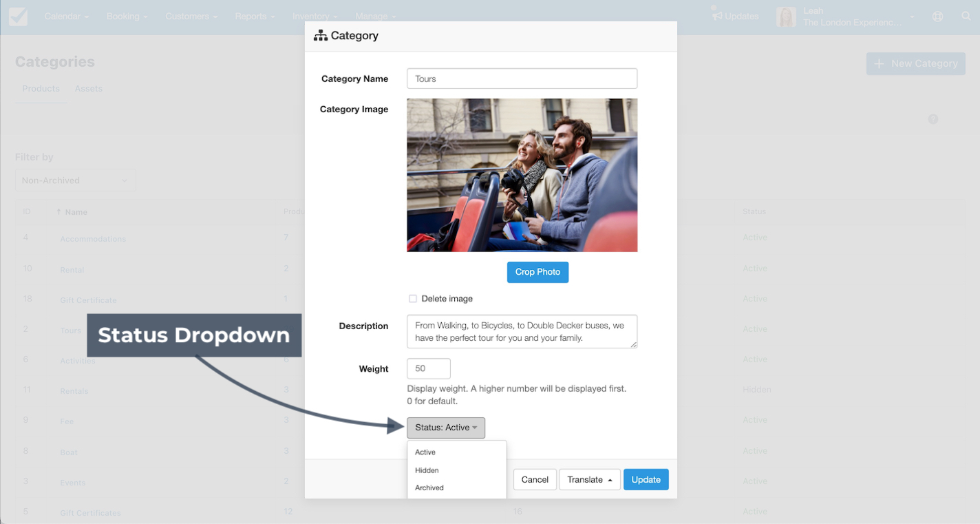Viewport: 980px width, 524px height.
Task: Open the Accommodations category link
Action: coord(93,239)
